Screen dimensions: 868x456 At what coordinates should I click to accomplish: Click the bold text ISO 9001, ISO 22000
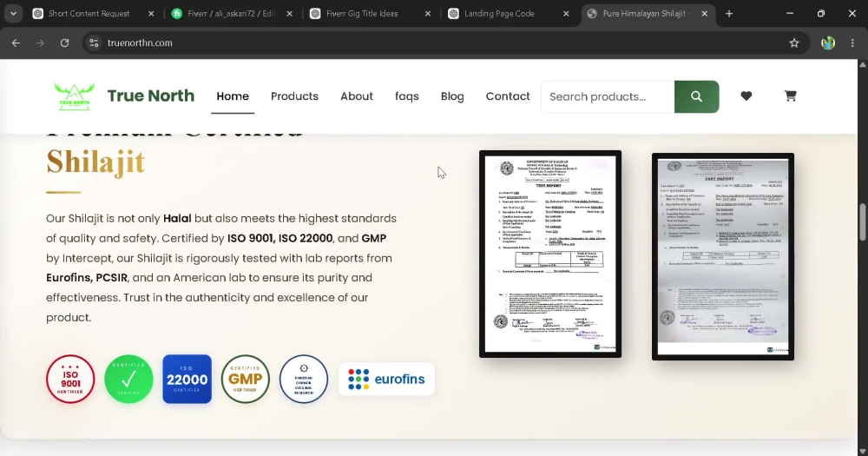[x=280, y=238]
